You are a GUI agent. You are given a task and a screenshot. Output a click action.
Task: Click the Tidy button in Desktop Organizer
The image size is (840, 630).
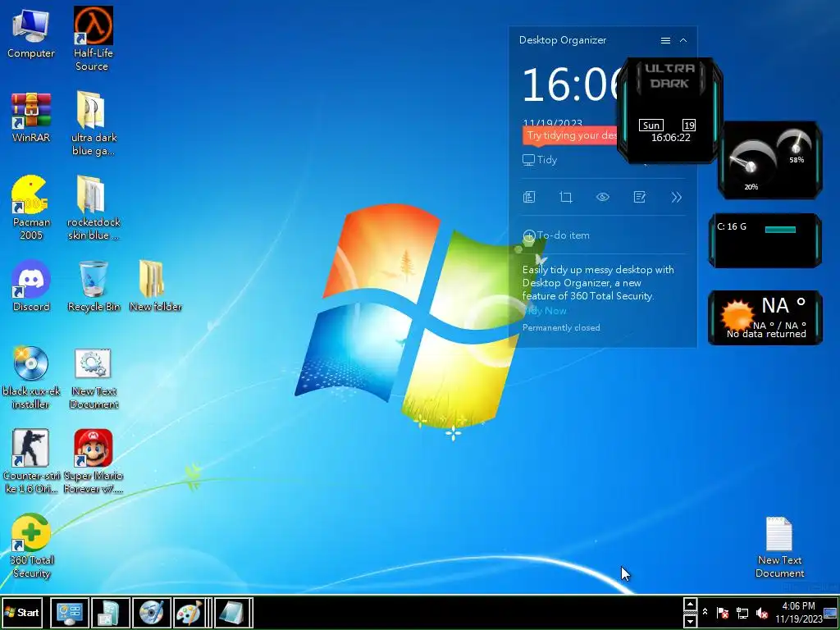(x=540, y=160)
